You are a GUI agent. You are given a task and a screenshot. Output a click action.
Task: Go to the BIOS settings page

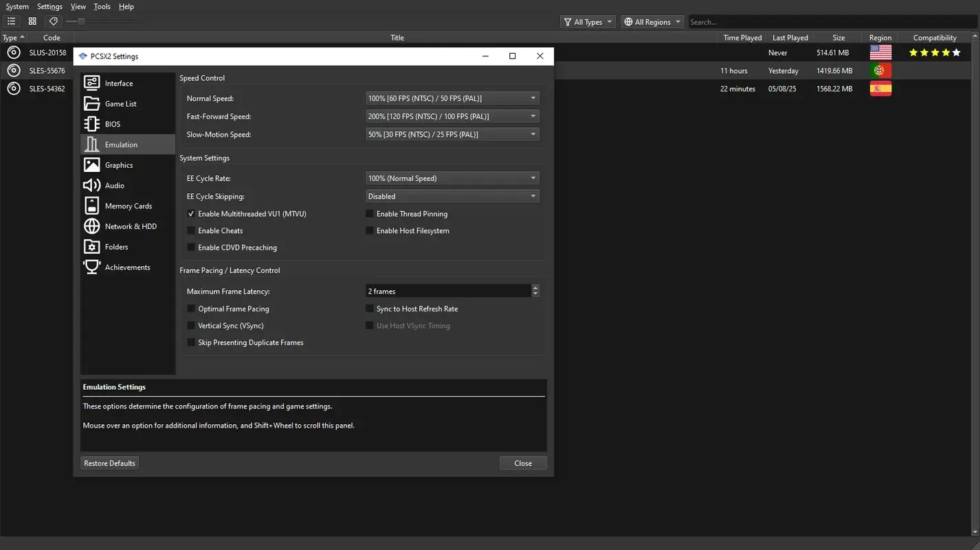(x=113, y=124)
